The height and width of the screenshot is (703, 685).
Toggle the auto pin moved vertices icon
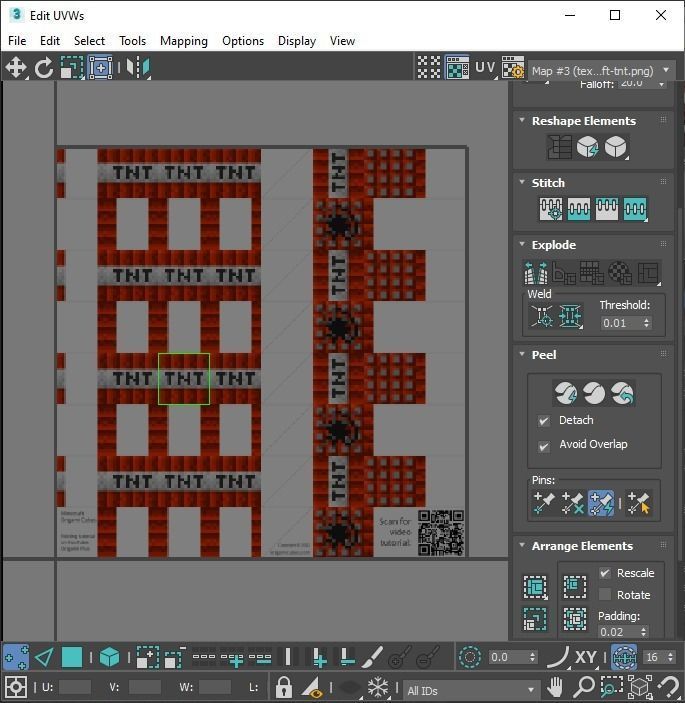[x=601, y=503]
